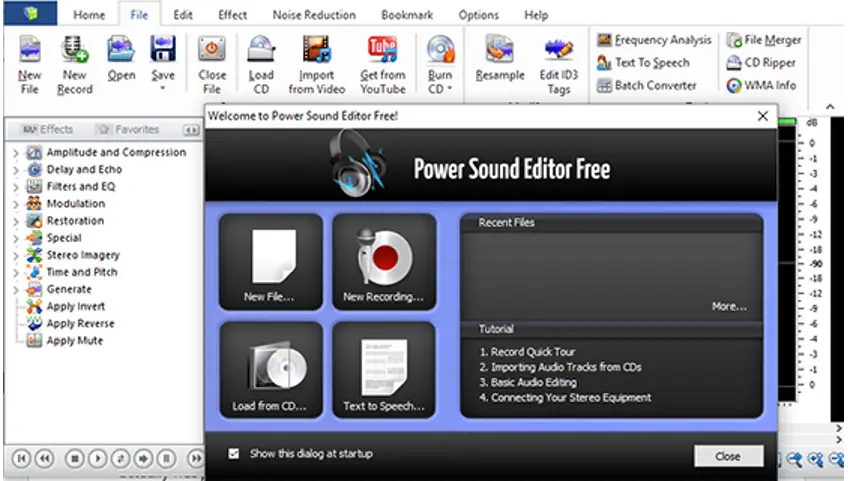
Task: Expand the Filters and EQ tree node
Action: tap(16, 187)
